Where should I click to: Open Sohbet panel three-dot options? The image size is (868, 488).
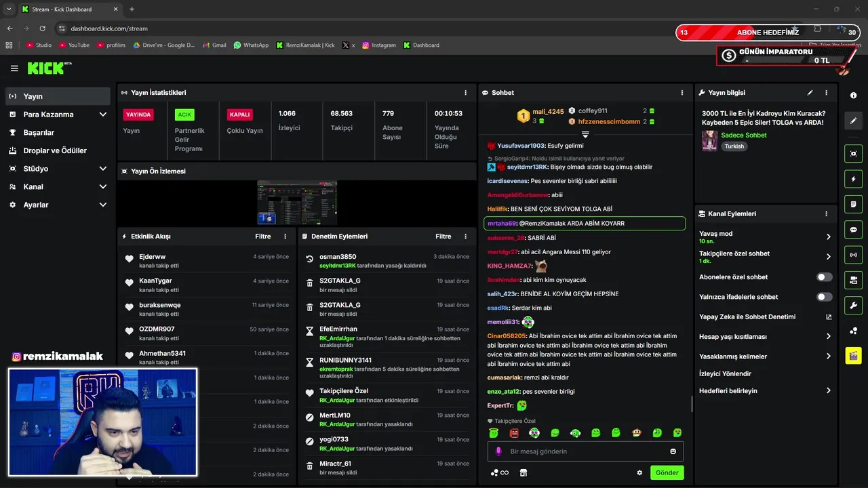click(682, 93)
